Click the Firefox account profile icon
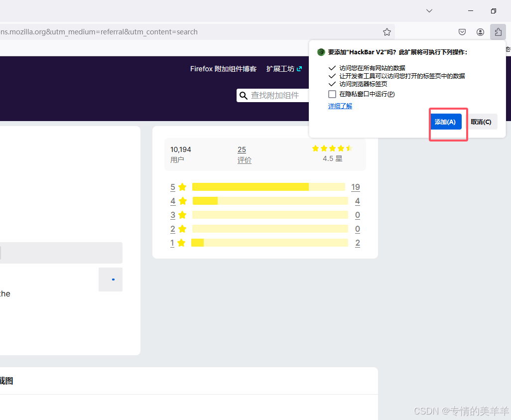This screenshot has height=420, width=511. pos(480,31)
